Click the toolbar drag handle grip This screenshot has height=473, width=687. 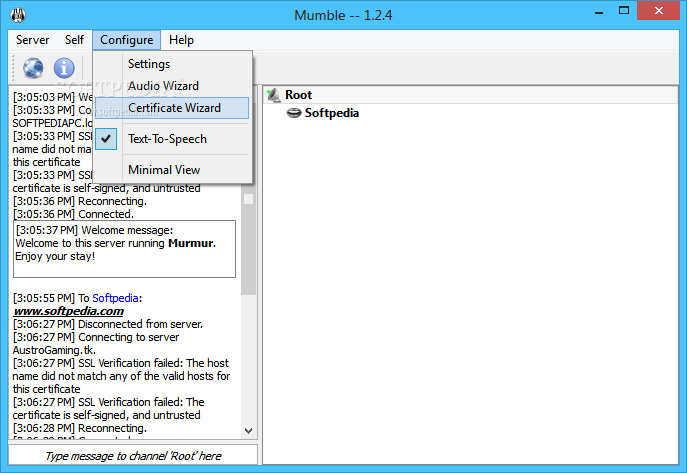(x=13, y=68)
